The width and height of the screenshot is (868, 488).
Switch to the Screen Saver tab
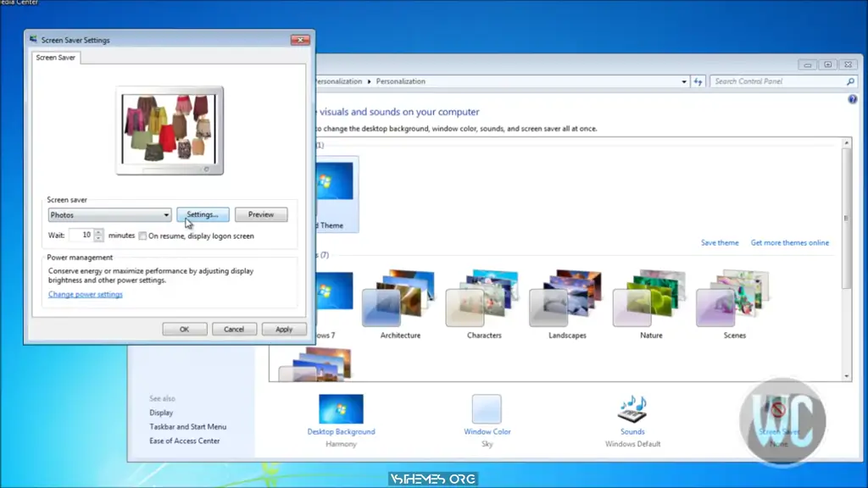[55, 58]
